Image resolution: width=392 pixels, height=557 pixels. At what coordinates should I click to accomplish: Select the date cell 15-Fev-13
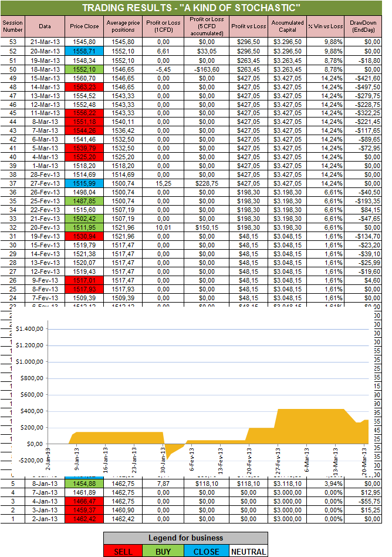(45, 245)
